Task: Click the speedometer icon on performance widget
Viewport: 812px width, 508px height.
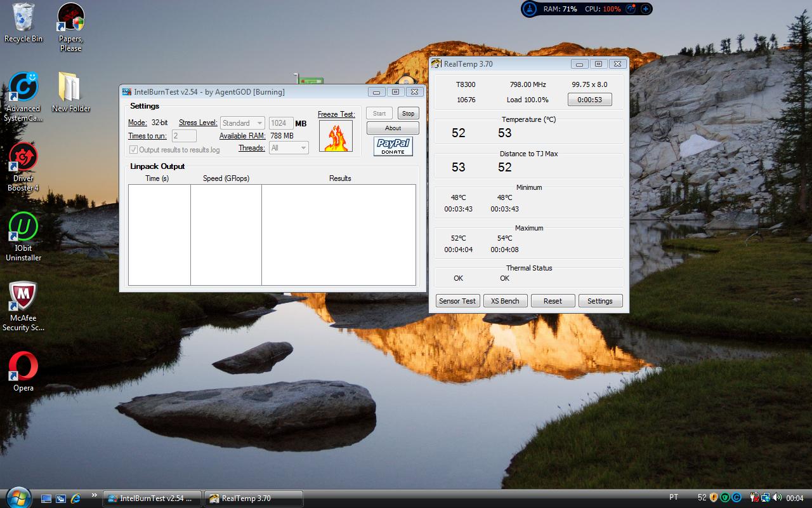Action: pos(631,9)
